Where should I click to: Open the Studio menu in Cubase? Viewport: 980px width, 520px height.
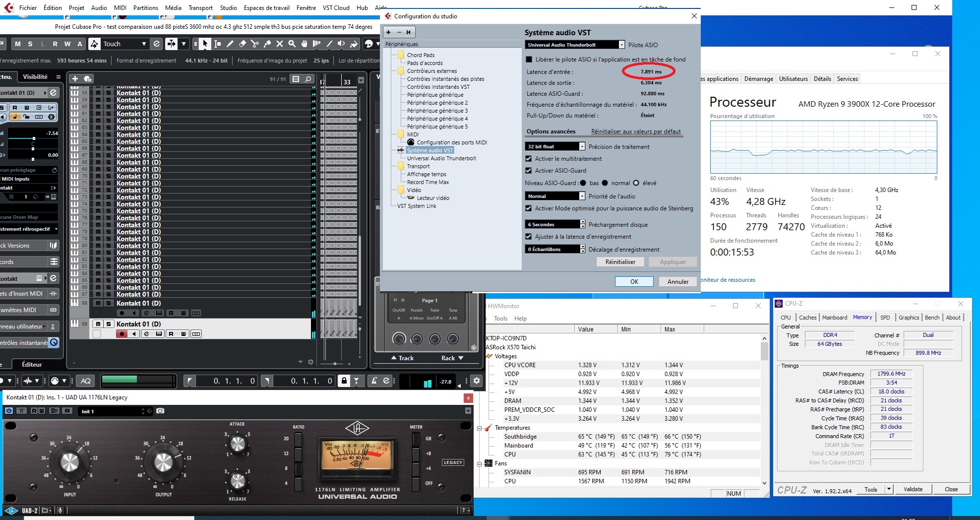[228, 7]
